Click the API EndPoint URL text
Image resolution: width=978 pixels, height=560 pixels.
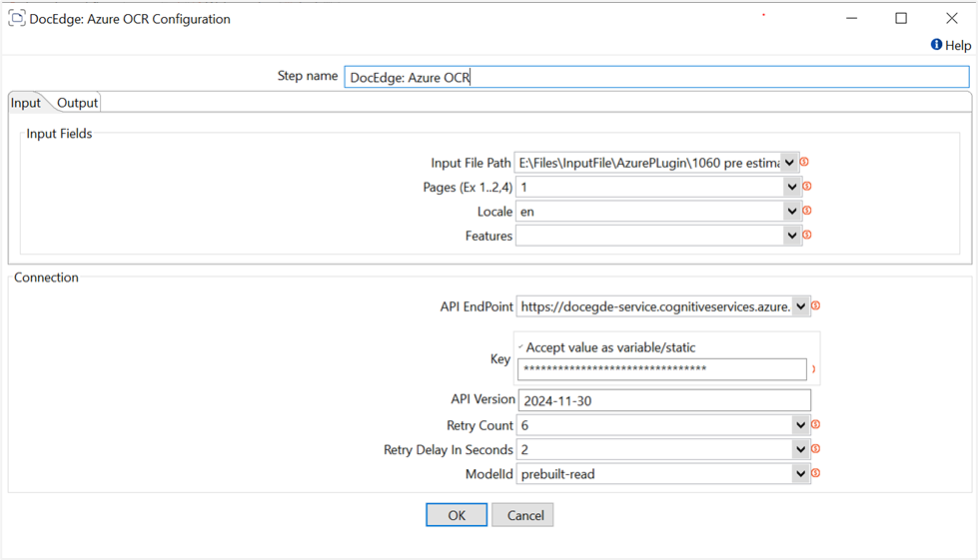pos(655,306)
